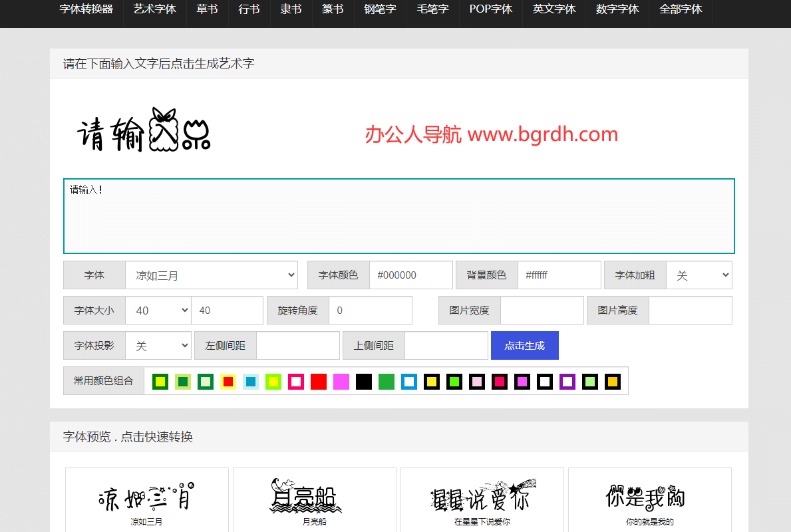Screen dimensions: 791x532
Task: Go to 全部字体 page
Action: click(680, 10)
